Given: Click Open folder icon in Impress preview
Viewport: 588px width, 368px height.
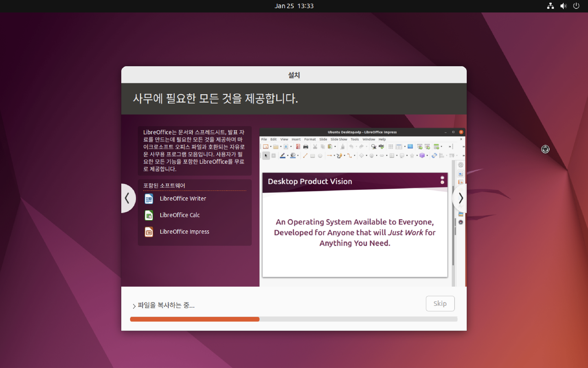Looking at the screenshot, I should coord(276,147).
